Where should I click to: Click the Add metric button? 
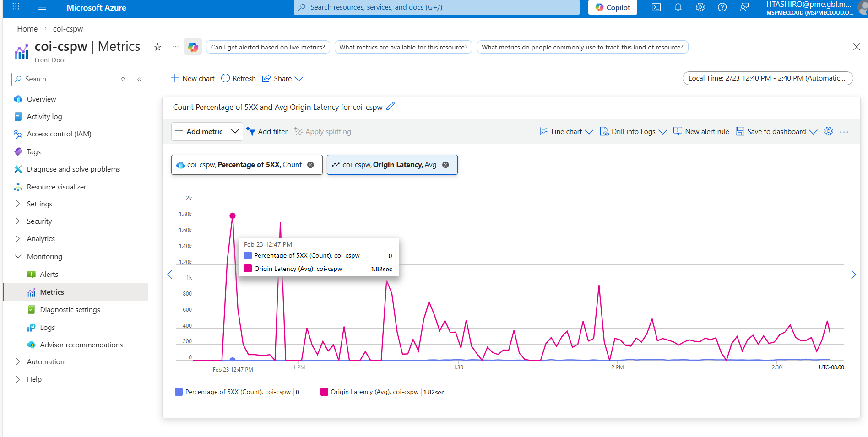(x=200, y=131)
